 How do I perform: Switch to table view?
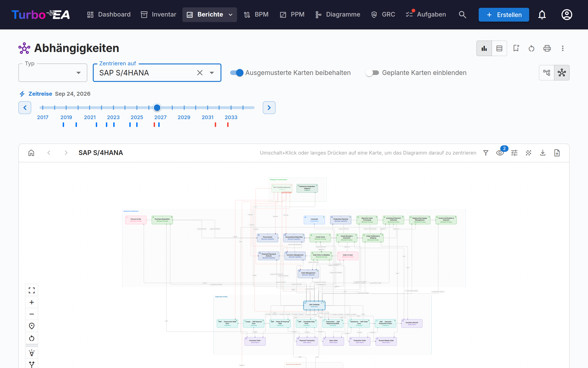(x=499, y=48)
